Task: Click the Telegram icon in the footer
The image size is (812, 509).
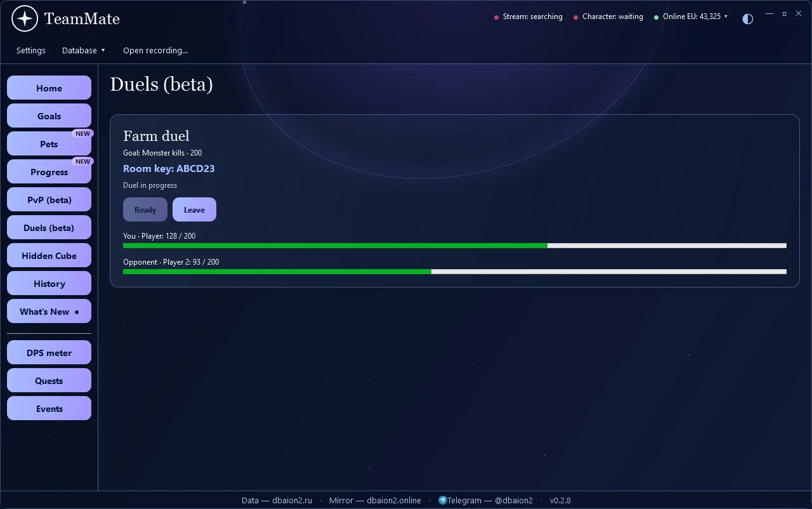Action: (x=442, y=500)
